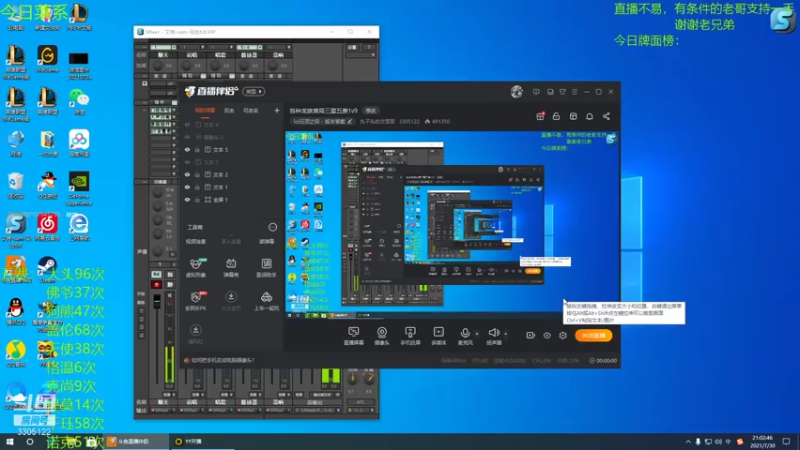800x450 pixels.
Task: Open the Steam desktop shortcut
Action: (x=47, y=269)
